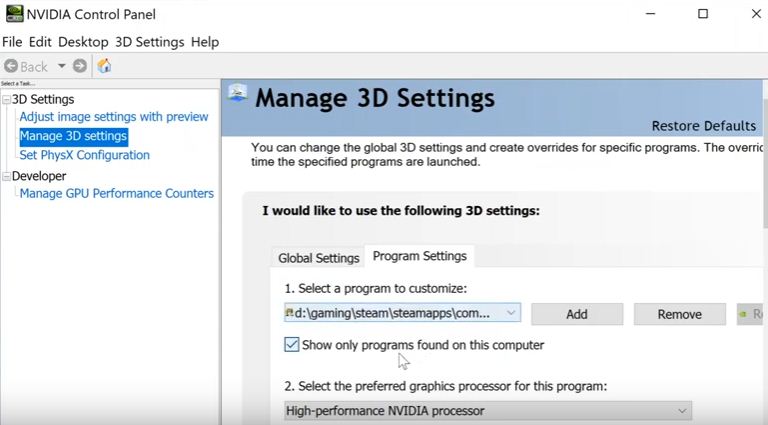Click the Forward arrow button
This screenshot has width=768, height=425.
pyautogui.click(x=80, y=66)
